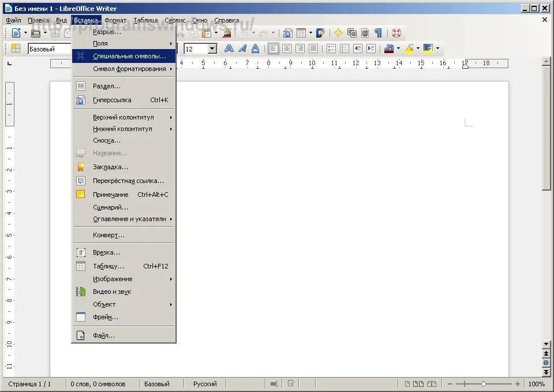Open the highlighting color dropdown arrow
This screenshot has width=554, height=392.
tap(418, 48)
